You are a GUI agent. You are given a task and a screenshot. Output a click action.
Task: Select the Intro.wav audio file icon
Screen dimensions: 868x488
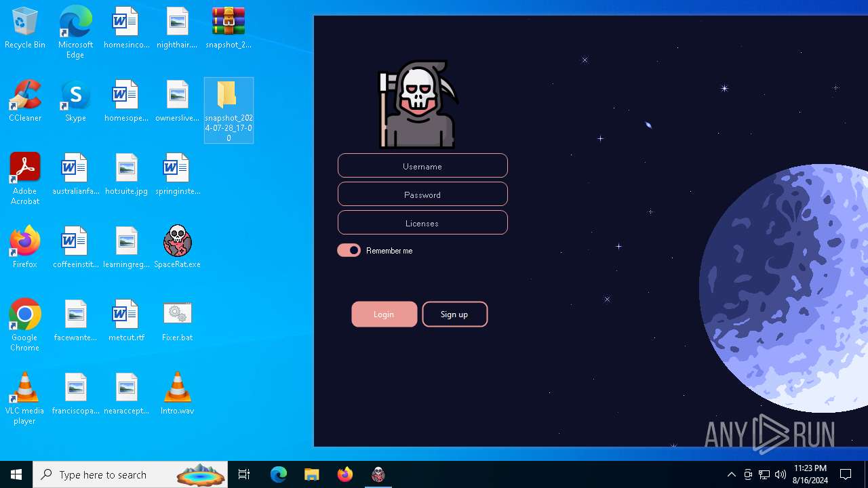(x=177, y=394)
